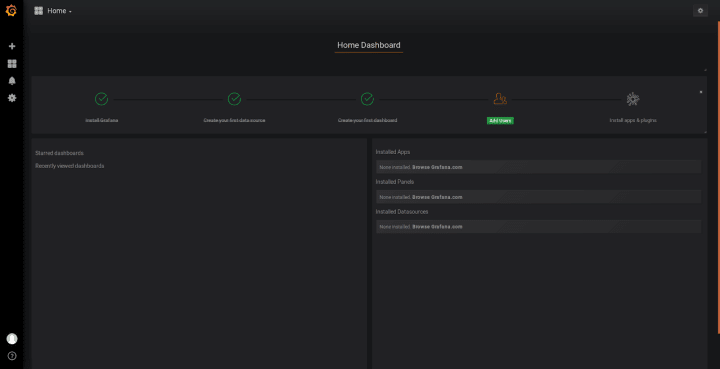This screenshot has width=720, height=369.
Task: Open dashboard settings gear at top right
Action: click(700, 11)
